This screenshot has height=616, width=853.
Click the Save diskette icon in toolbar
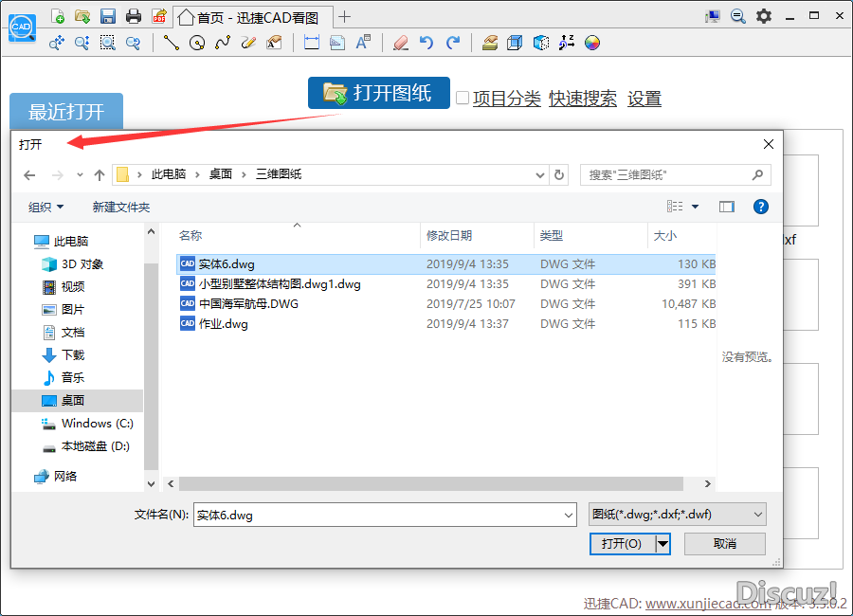108,16
